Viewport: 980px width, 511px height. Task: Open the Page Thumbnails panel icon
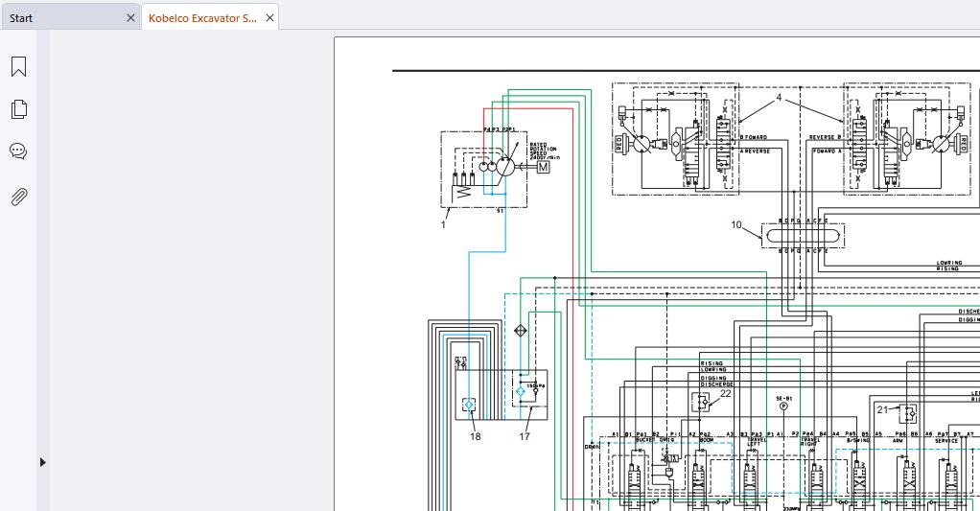pyautogui.click(x=18, y=109)
